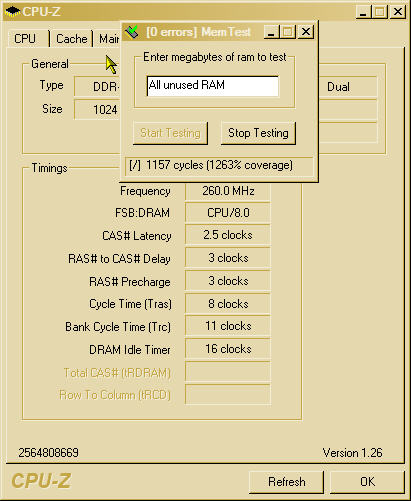Viewport: 411px width, 501px height.
Task: Close the MemTest window
Action: [306, 32]
